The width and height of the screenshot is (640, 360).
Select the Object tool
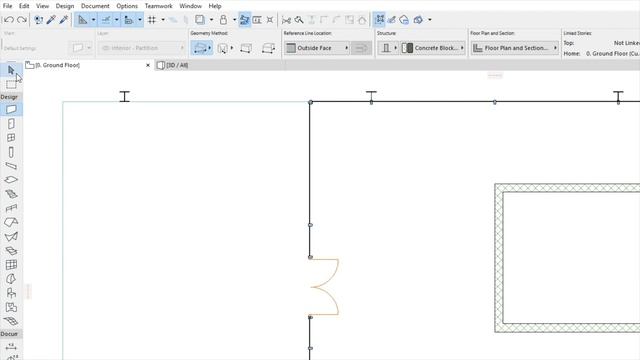coord(11,293)
